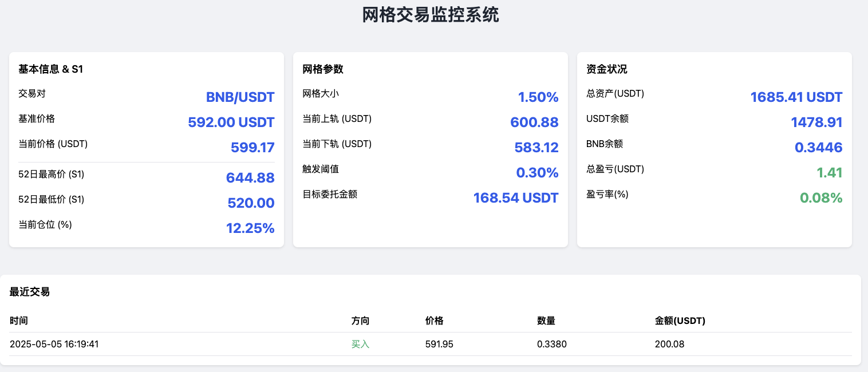868x372 pixels.
Task: Click the BNB余额 label
Action: pos(605,144)
